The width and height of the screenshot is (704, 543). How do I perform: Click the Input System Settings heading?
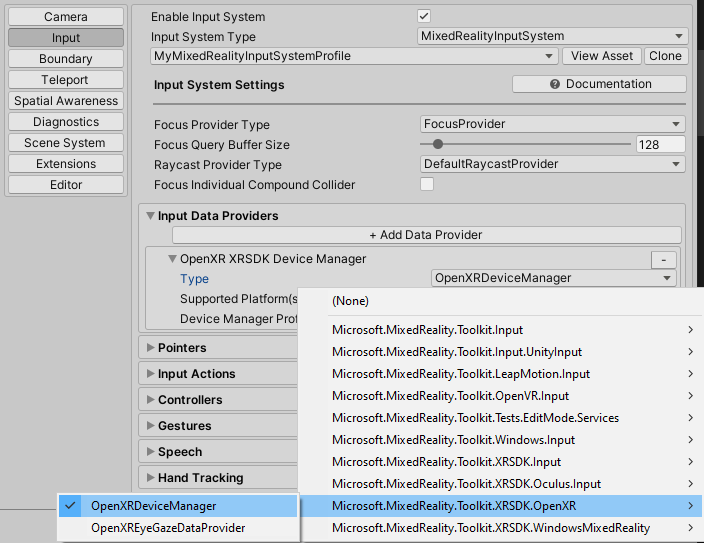[x=219, y=85]
